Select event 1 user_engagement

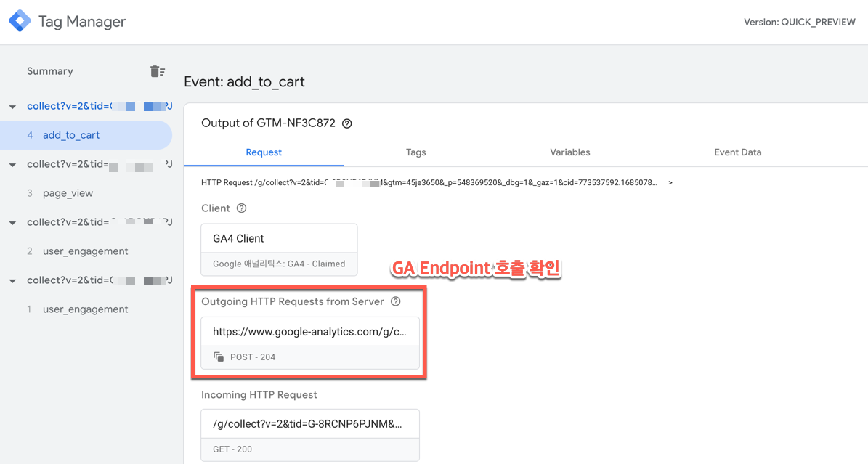pos(86,309)
